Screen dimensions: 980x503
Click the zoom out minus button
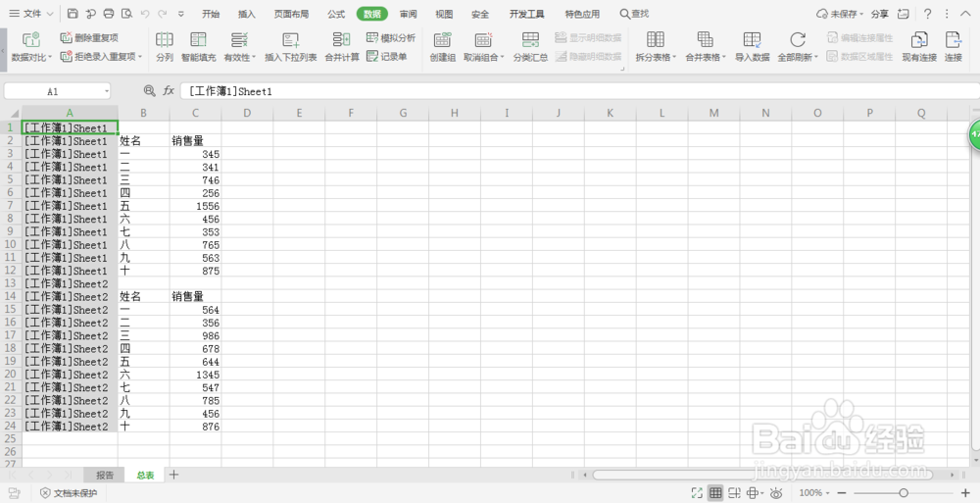pos(842,493)
